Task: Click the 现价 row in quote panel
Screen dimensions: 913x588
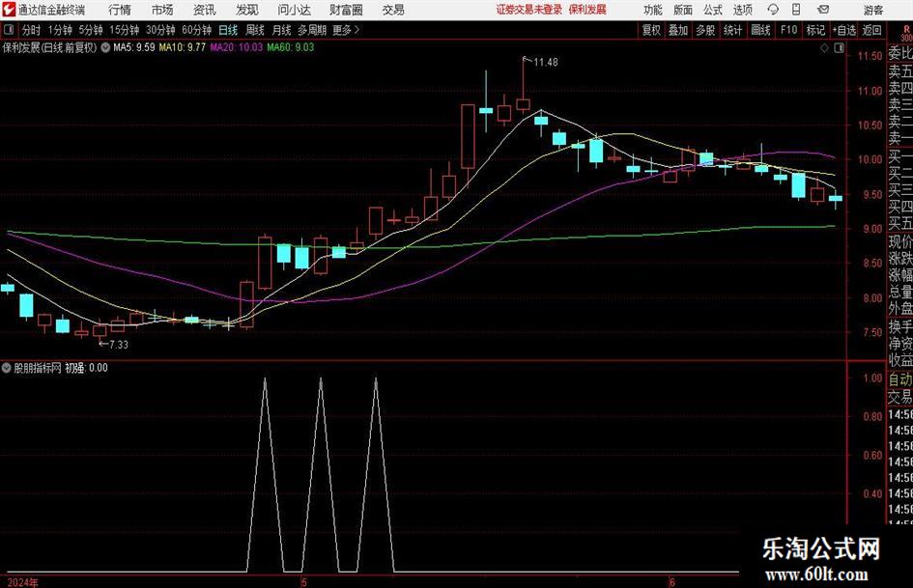Action: tap(900, 241)
